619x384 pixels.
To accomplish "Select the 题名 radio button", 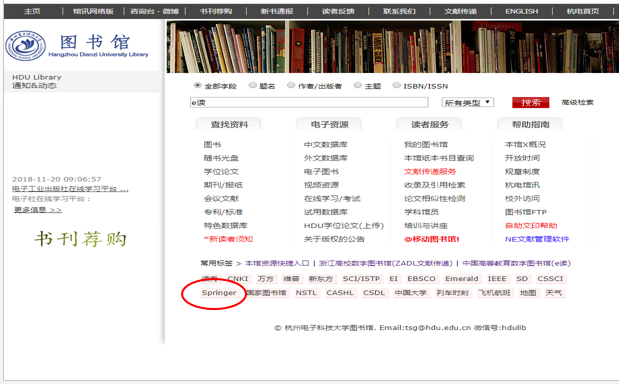I will [253, 85].
